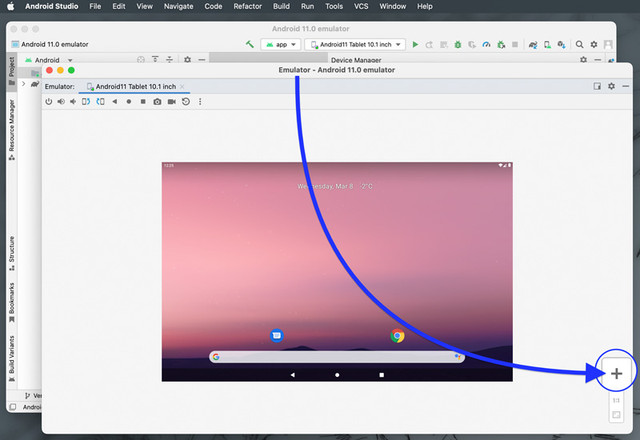
Task: Tap the Google Assistant icon in the search bar
Action: point(457,357)
